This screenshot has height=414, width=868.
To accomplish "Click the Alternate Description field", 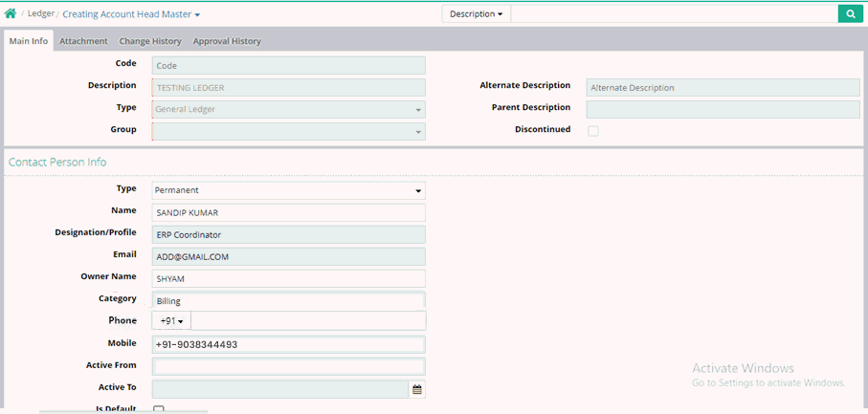I will [723, 87].
